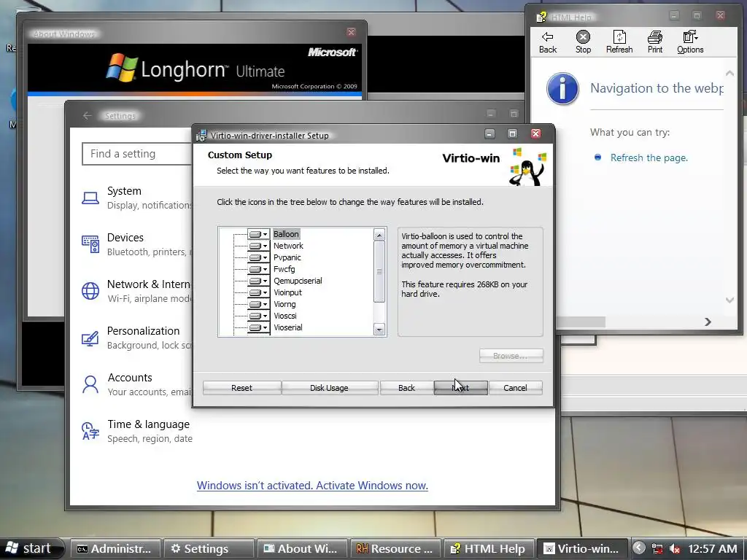Open the Network feature install dropdown
Image resolution: width=747 pixels, height=560 pixels.
point(259,246)
